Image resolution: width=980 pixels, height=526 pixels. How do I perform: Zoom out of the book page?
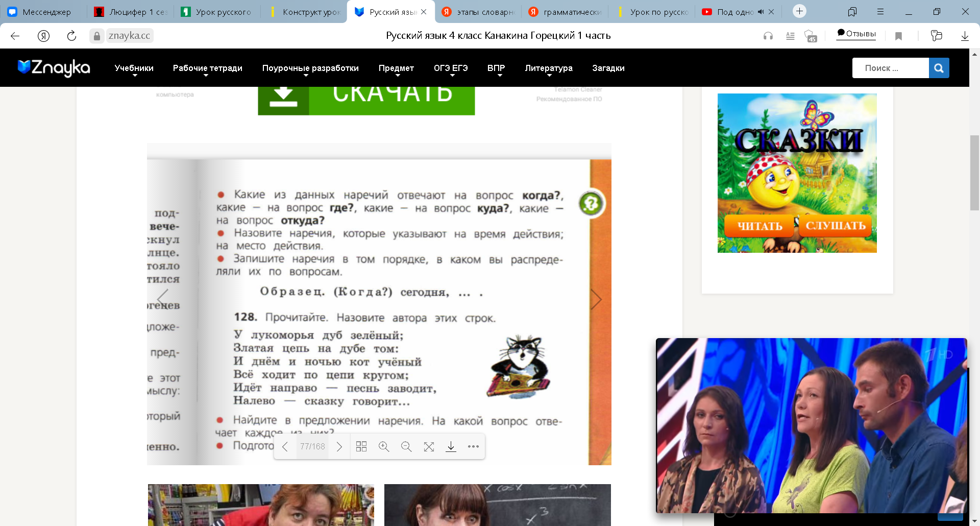pos(406,447)
